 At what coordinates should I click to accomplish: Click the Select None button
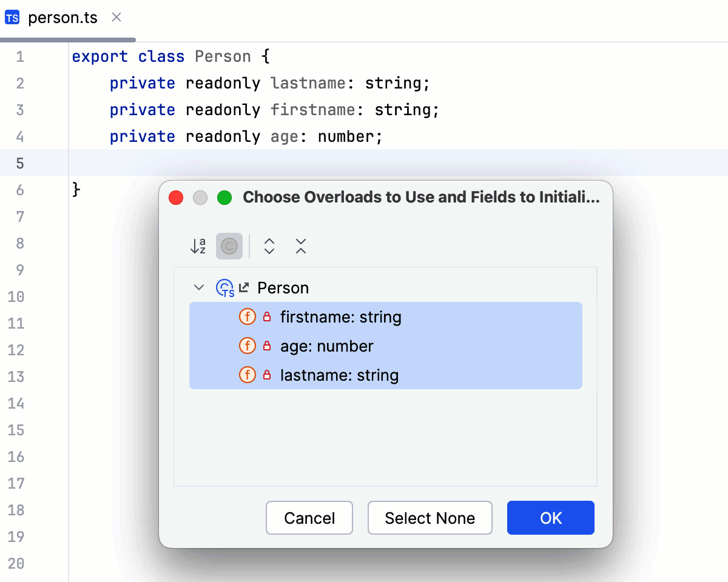(430, 518)
